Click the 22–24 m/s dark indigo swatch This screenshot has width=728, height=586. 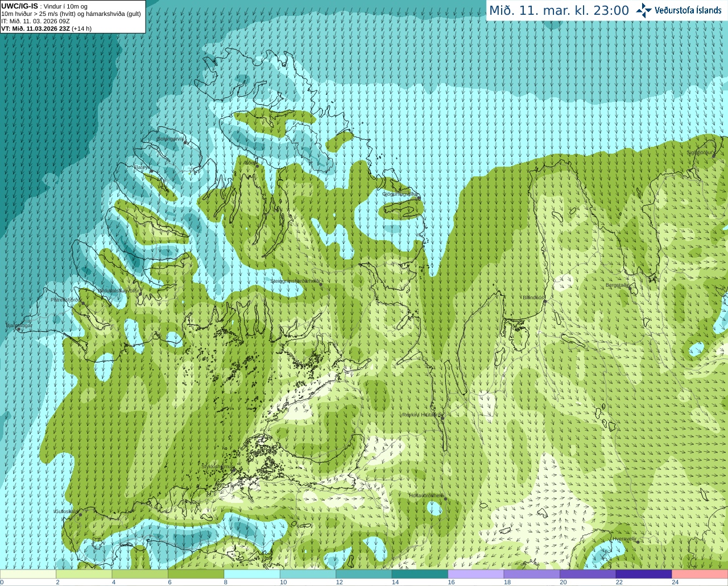[644, 574]
